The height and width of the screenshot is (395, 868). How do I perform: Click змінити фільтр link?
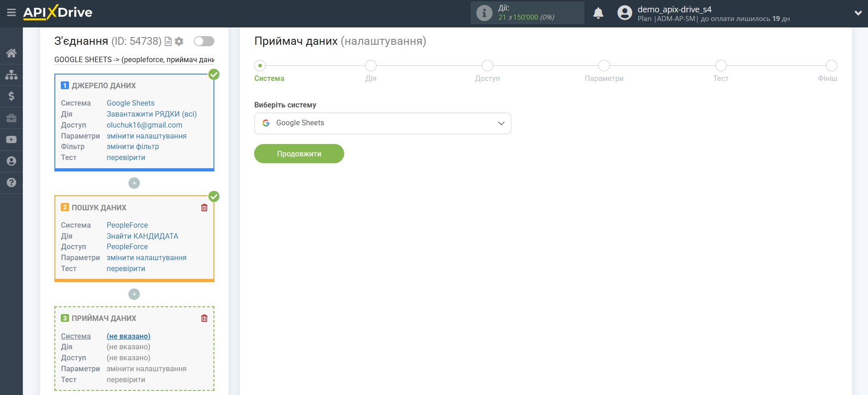[x=133, y=146]
